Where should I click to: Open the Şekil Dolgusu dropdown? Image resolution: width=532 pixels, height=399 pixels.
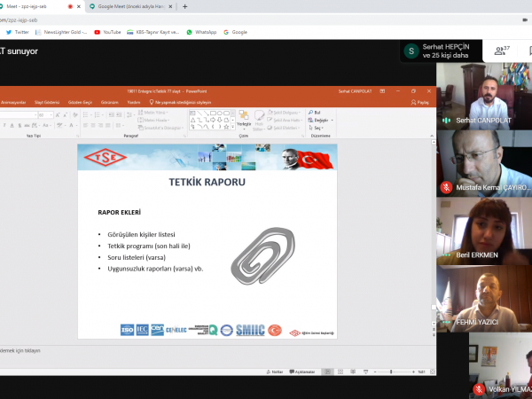[284, 113]
